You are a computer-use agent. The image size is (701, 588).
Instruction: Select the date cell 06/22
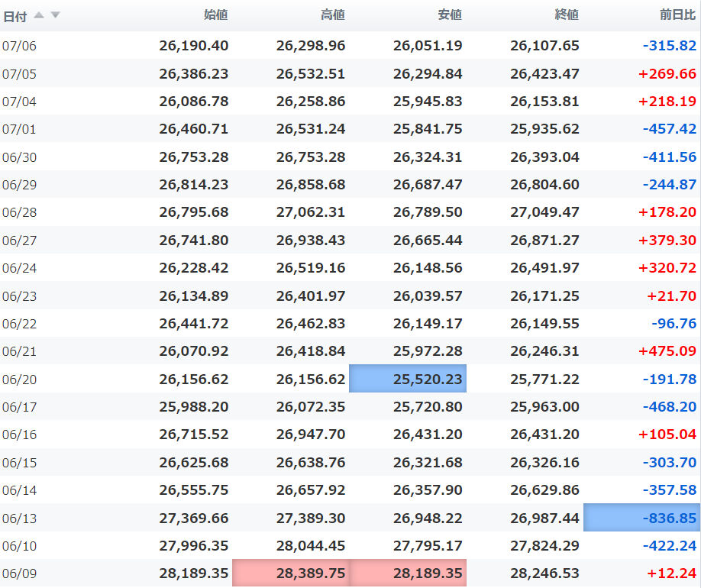pos(19,325)
